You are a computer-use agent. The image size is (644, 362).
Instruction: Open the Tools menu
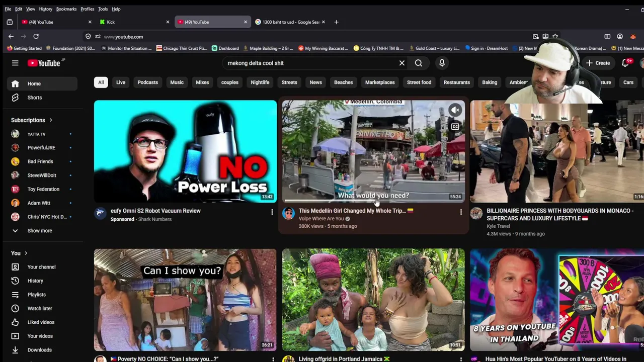pos(103,9)
